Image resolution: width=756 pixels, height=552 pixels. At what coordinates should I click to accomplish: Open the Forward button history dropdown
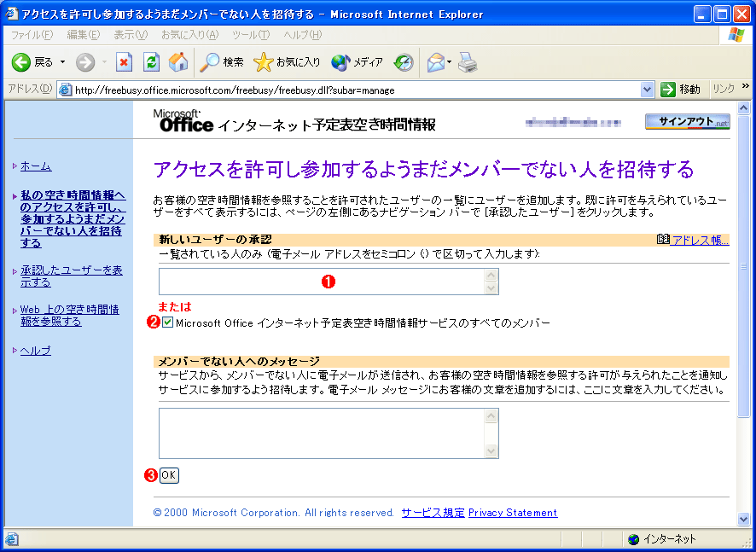point(104,62)
